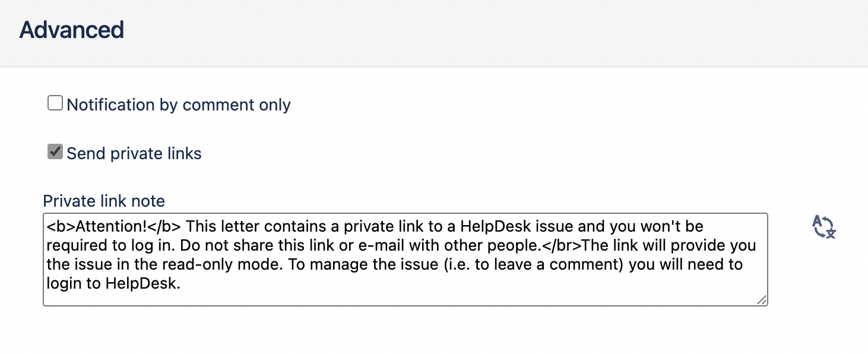Click the "Notification by comment only" label text

tap(179, 105)
